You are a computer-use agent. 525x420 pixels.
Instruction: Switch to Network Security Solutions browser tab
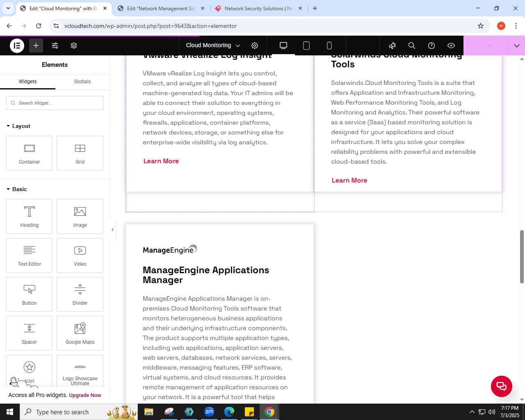(x=258, y=8)
